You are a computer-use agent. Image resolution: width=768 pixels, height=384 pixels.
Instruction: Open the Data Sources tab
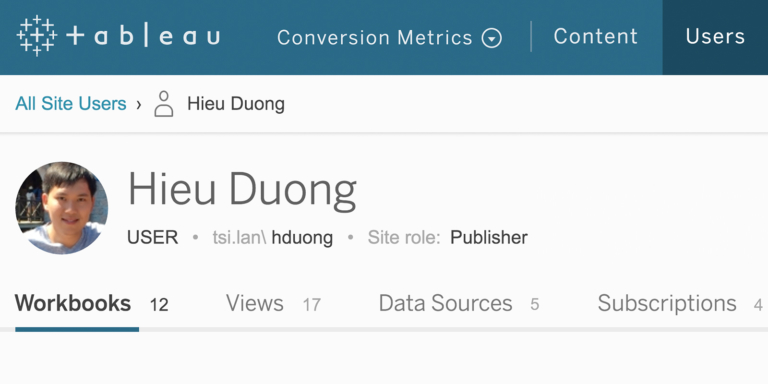445,304
